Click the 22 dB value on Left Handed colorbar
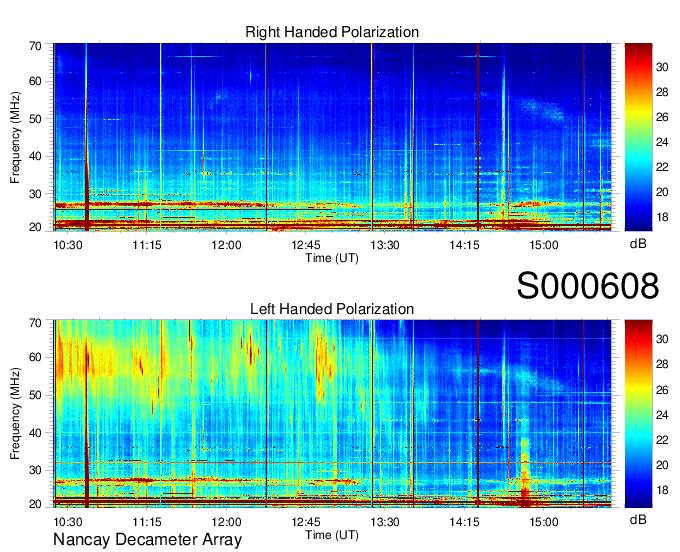Screen dimensions: 680x552 click(662, 440)
